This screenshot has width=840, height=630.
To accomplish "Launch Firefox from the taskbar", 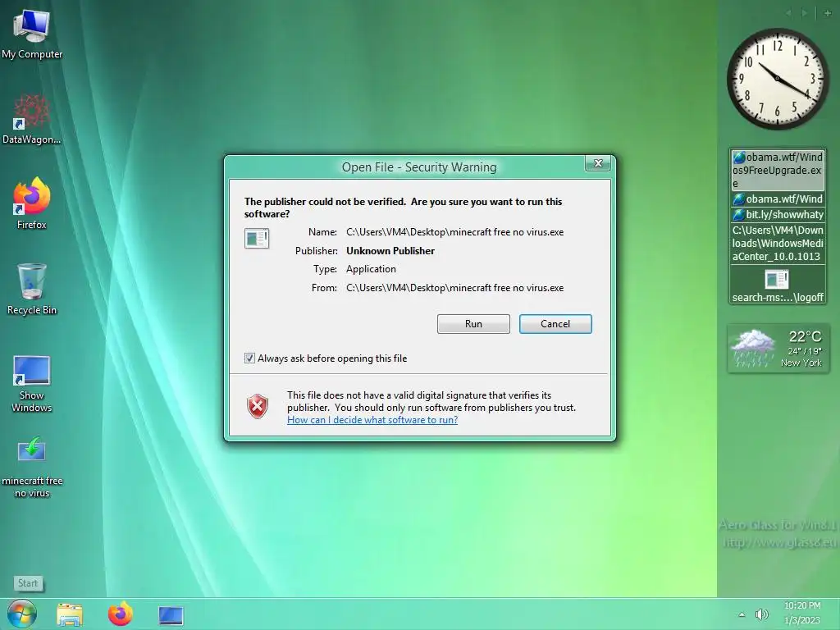I will [120, 614].
